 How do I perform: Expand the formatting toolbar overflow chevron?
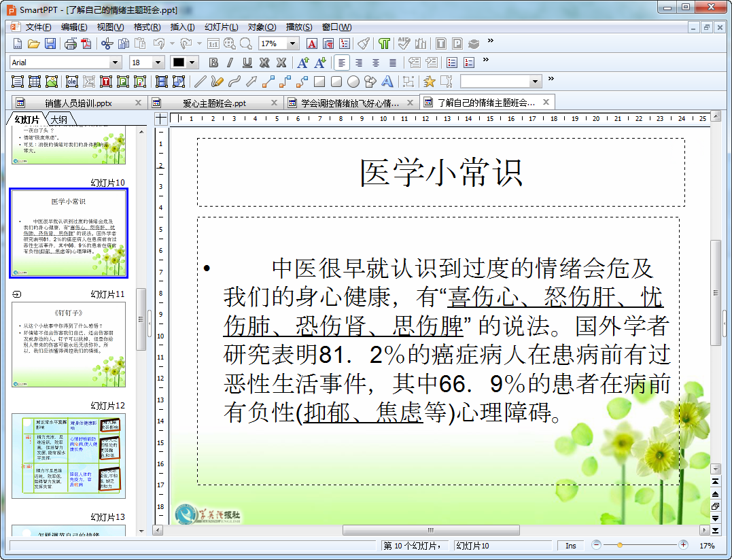(x=485, y=60)
